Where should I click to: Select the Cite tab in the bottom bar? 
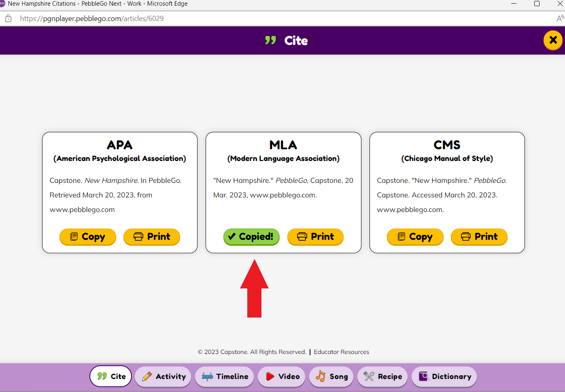click(x=111, y=376)
